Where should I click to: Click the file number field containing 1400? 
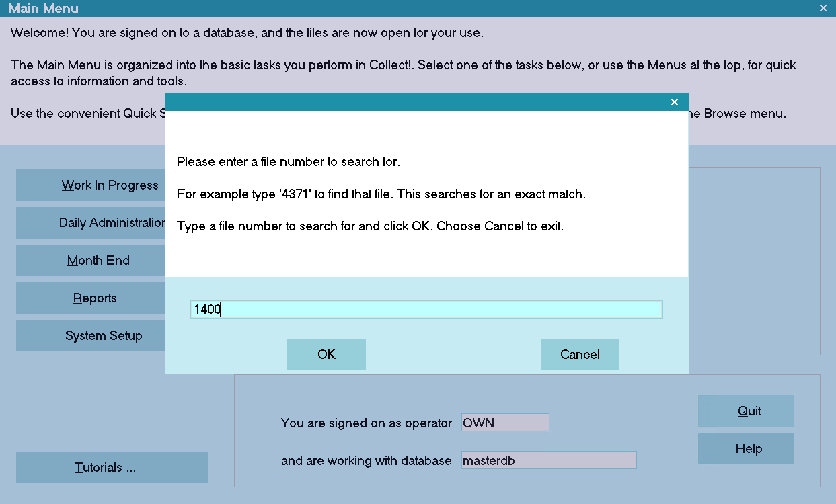coord(426,309)
